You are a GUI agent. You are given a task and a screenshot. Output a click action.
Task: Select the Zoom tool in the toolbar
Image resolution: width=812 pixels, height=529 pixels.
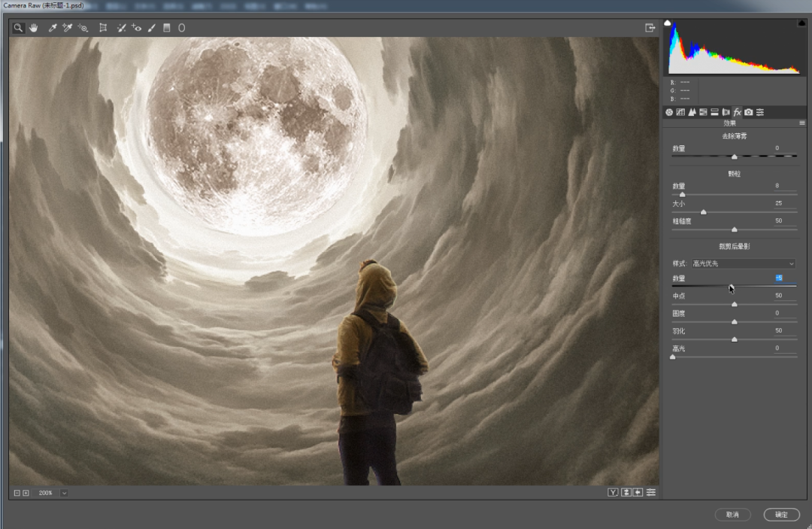tap(18, 28)
